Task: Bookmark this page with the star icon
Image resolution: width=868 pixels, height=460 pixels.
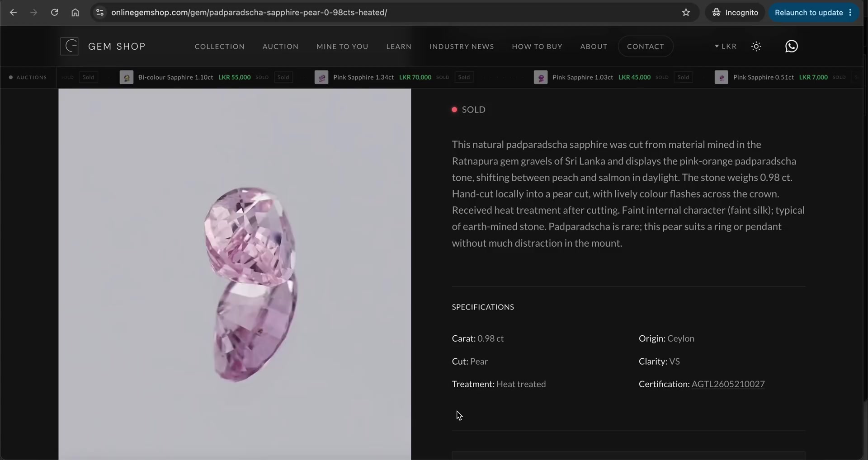Action: pos(686,12)
